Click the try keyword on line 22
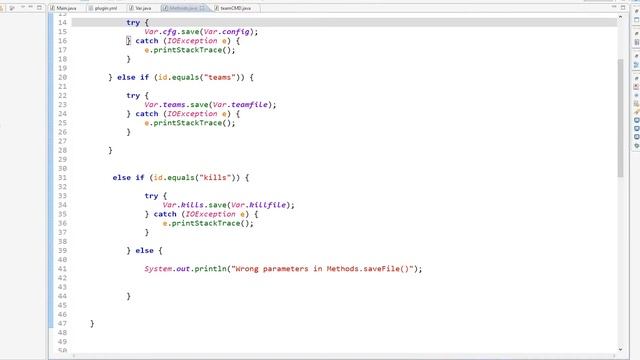The image size is (640, 360). click(133, 96)
